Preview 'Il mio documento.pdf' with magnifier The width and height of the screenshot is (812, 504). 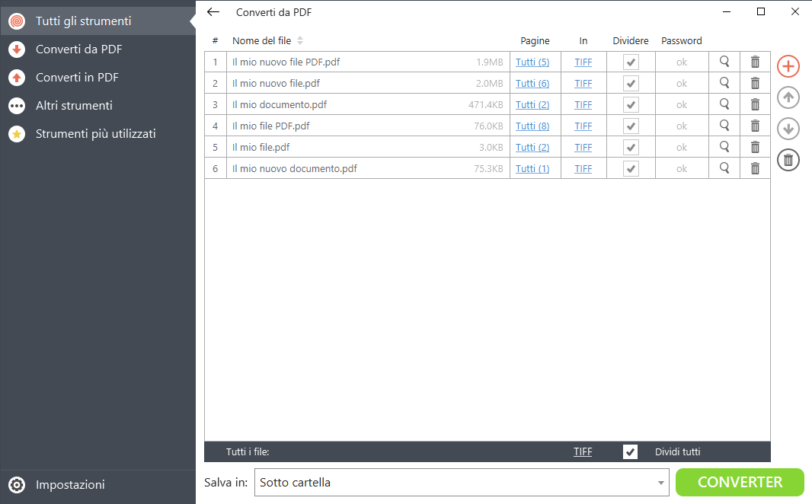[724, 104]
